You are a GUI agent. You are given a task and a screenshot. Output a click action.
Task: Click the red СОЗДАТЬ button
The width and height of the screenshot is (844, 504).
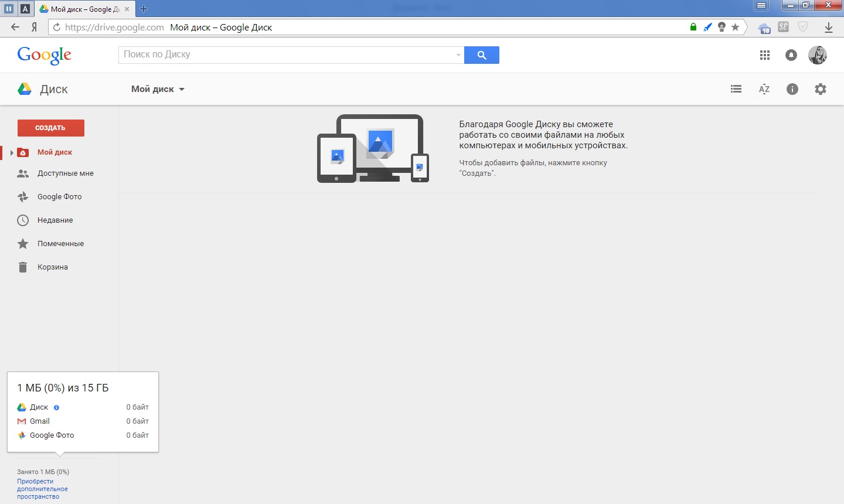[51, 128]
